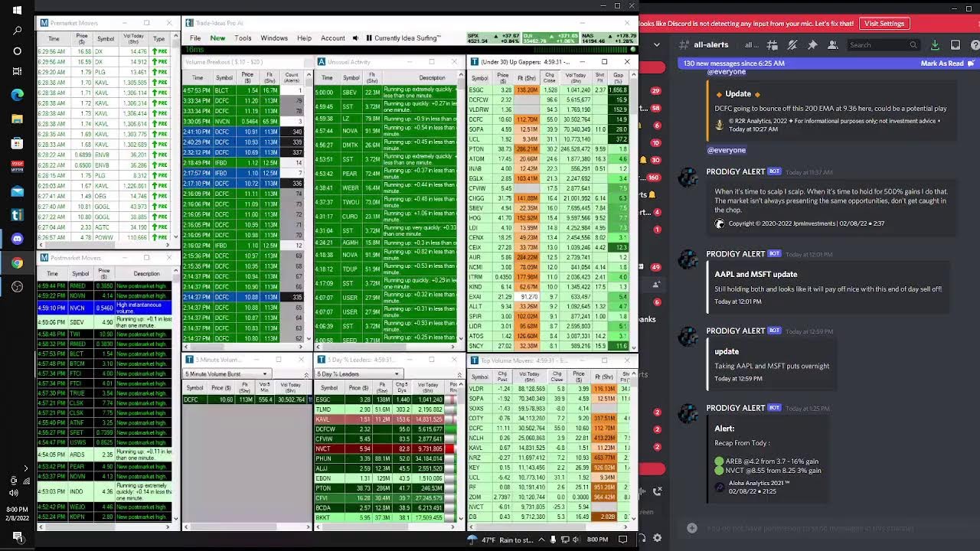Expand the Discord server name dropdown chevron
This screenshot has height=551, width=980.
[657, 45]
